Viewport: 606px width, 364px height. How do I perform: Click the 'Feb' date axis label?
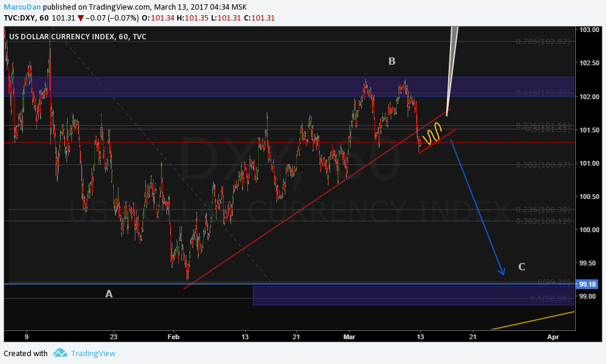click(x=174, y=337)
